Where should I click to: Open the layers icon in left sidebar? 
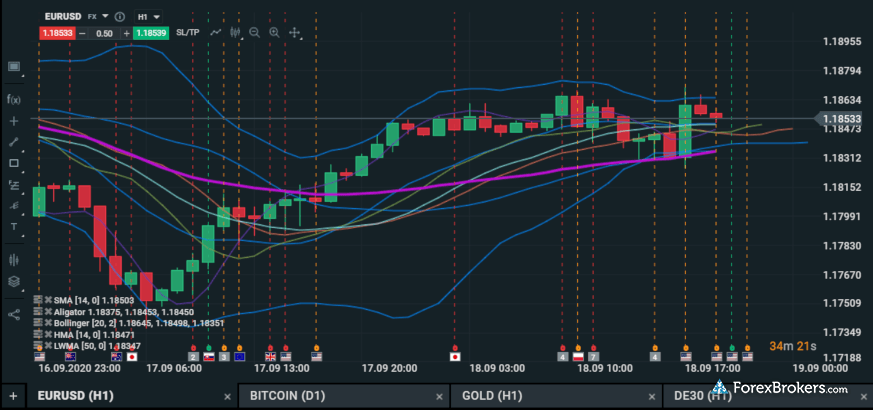tap(14, 282)
